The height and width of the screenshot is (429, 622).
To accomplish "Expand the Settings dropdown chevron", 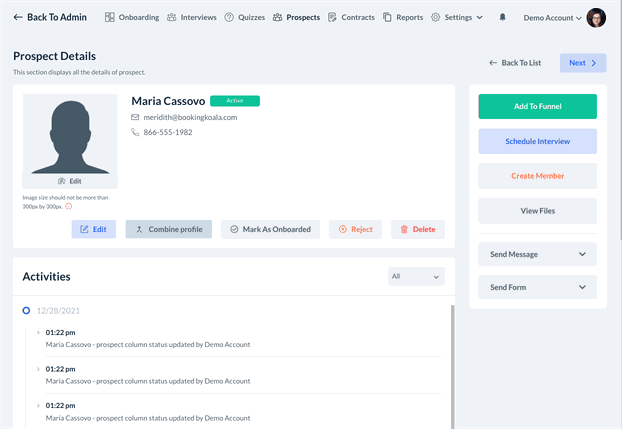I will [x=480, y=17].
